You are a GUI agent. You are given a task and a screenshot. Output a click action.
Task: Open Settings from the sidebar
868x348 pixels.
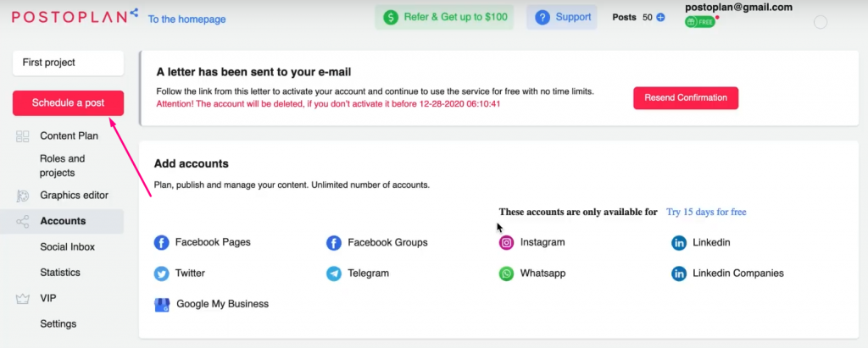point(58,324)
